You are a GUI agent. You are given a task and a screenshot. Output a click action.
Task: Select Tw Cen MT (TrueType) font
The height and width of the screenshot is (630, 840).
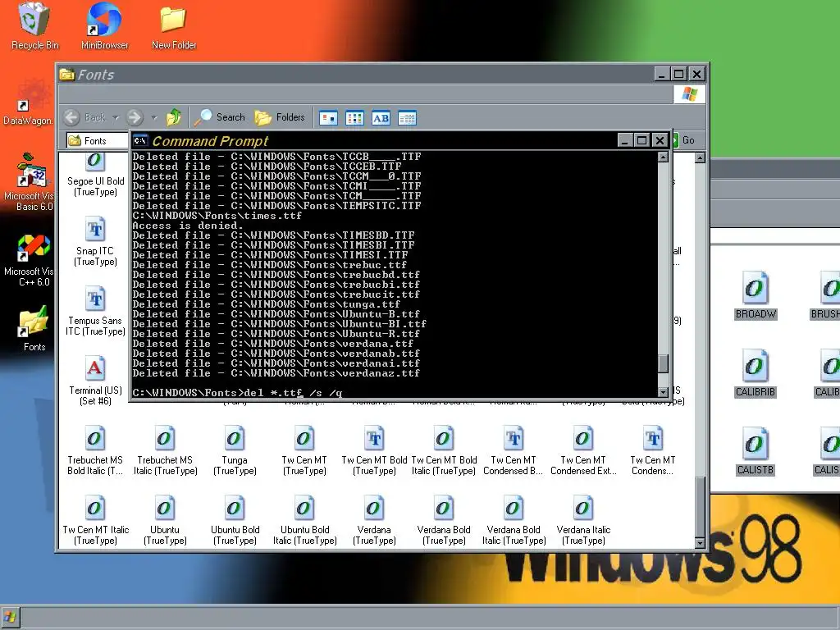pos(304,450)
